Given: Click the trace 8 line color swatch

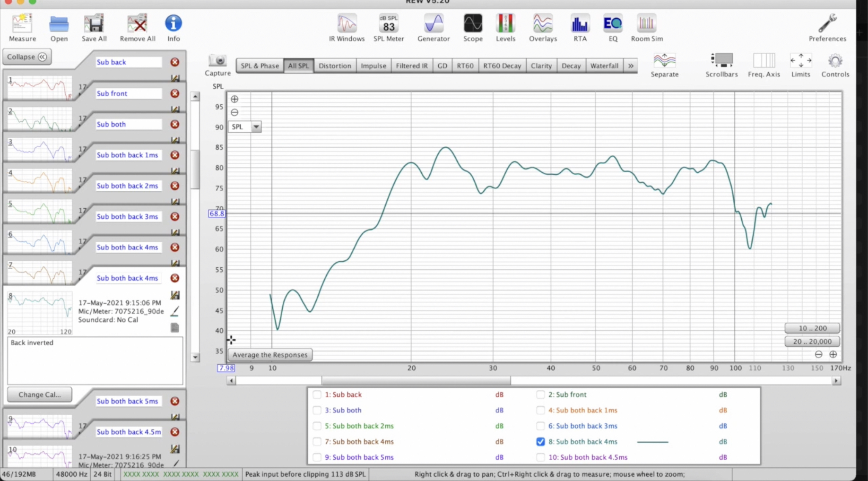Looking at the screenshot, I should point(652,442).
